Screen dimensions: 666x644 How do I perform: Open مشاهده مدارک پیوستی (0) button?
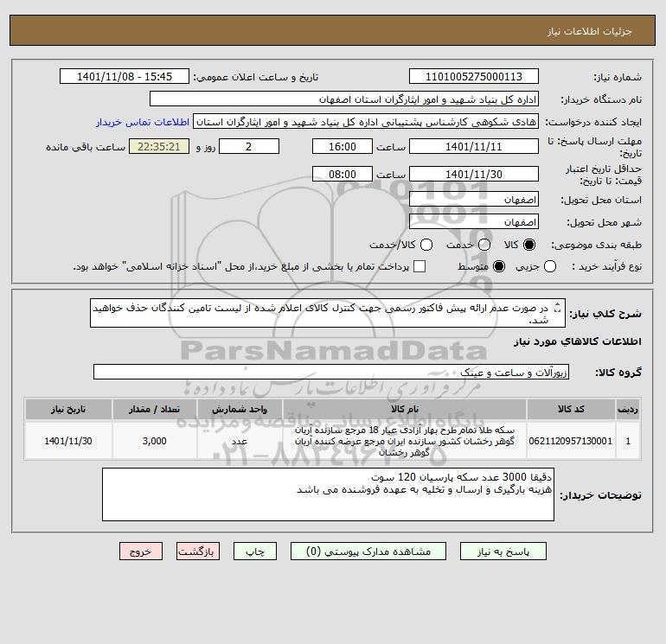[368, 552]
